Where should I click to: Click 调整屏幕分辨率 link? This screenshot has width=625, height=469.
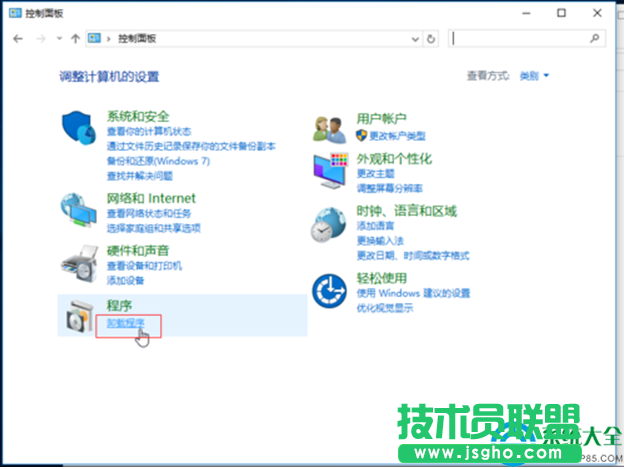(x=389, y=188)
